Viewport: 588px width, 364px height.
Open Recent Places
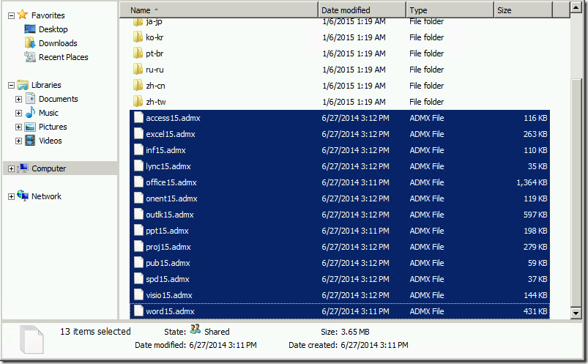click(64, 57)
